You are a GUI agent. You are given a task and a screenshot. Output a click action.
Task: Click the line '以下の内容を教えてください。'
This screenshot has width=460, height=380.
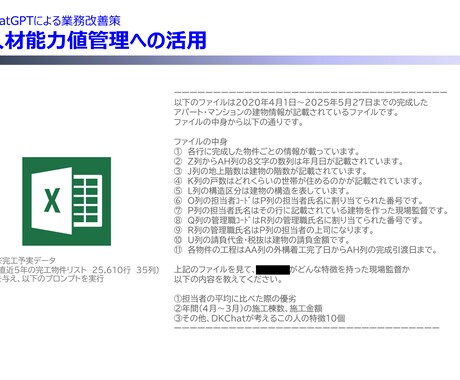tap(228, 279)
